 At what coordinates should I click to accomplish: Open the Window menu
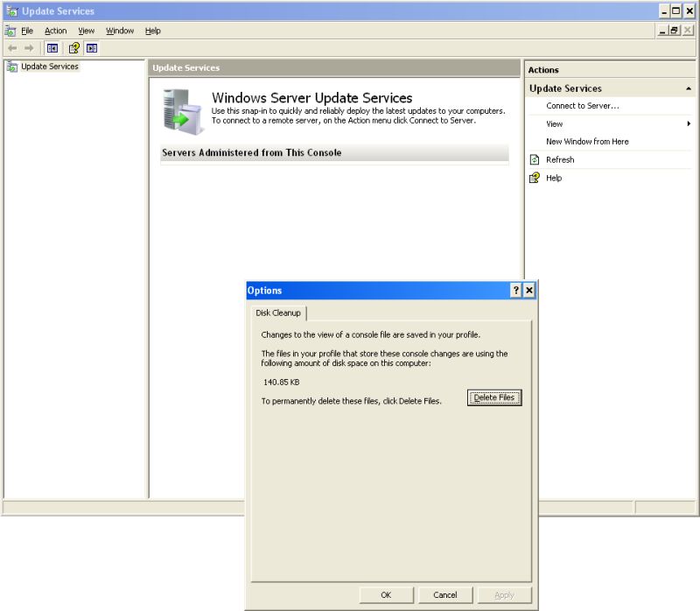[119, 31]
